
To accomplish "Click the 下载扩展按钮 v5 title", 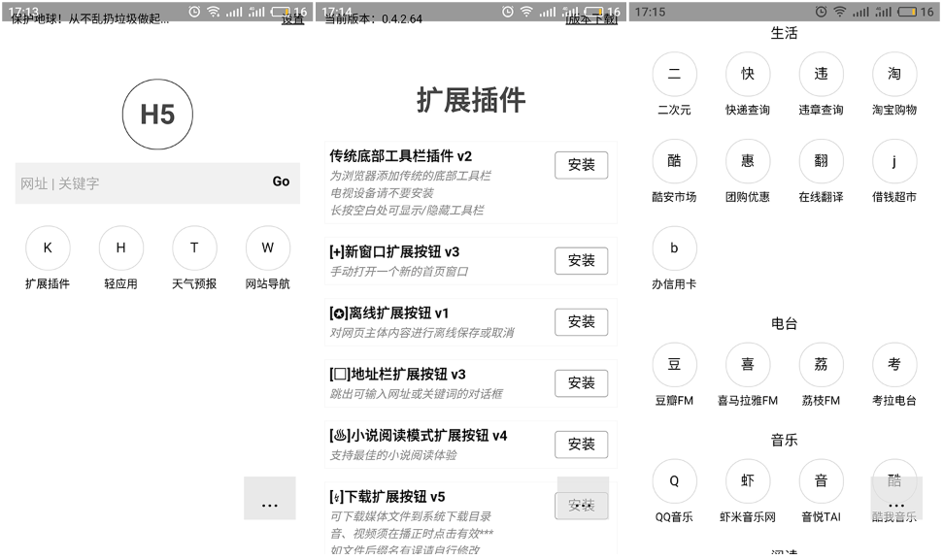I will pos(387,497).
